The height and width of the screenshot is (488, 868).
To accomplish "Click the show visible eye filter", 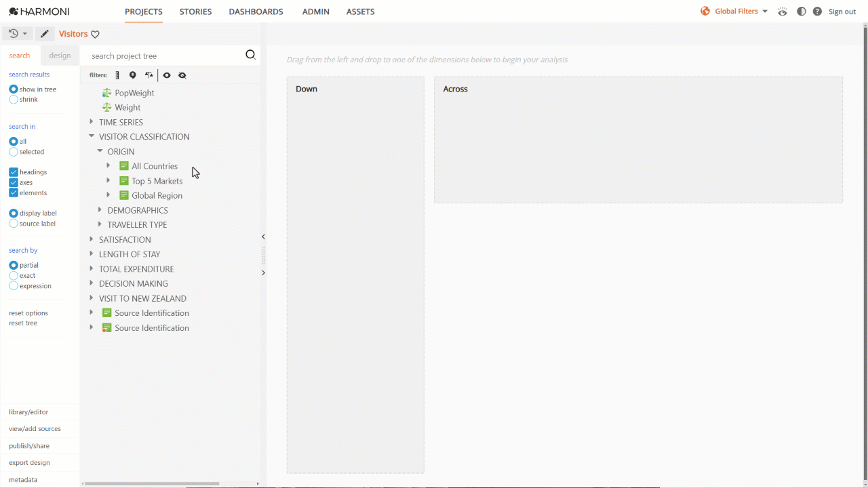I will click(x=167, y=75).
